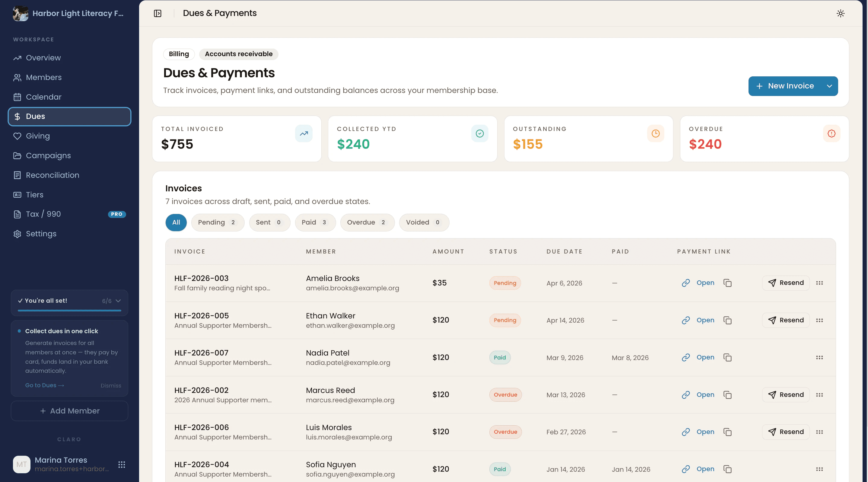Viewport: 868px width, 482px height.
Task: Expand the You're all set checklist
Action: [x=118, y=301]
